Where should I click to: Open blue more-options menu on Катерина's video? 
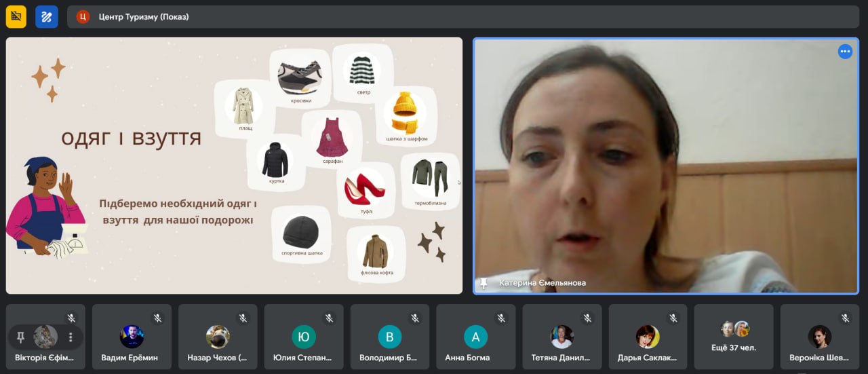pyautogui.click(x=845, y=52)
